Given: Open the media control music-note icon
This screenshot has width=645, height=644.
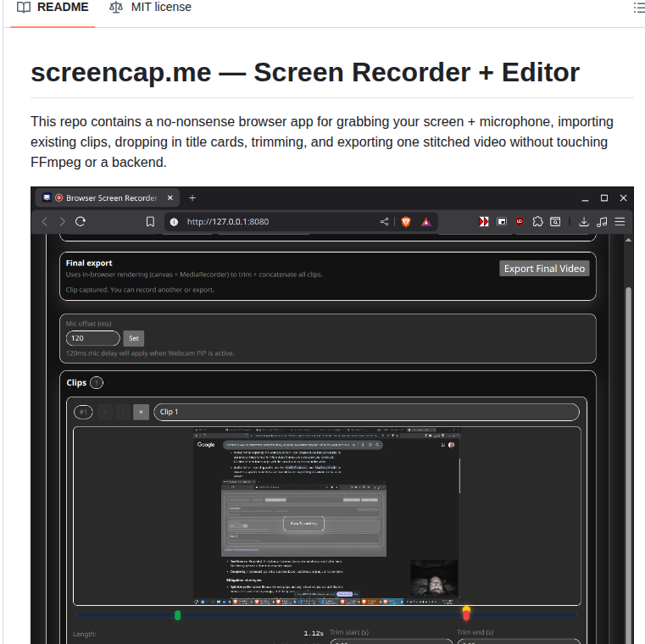Looking at the screenshot, I should click(x=602, y=222).
